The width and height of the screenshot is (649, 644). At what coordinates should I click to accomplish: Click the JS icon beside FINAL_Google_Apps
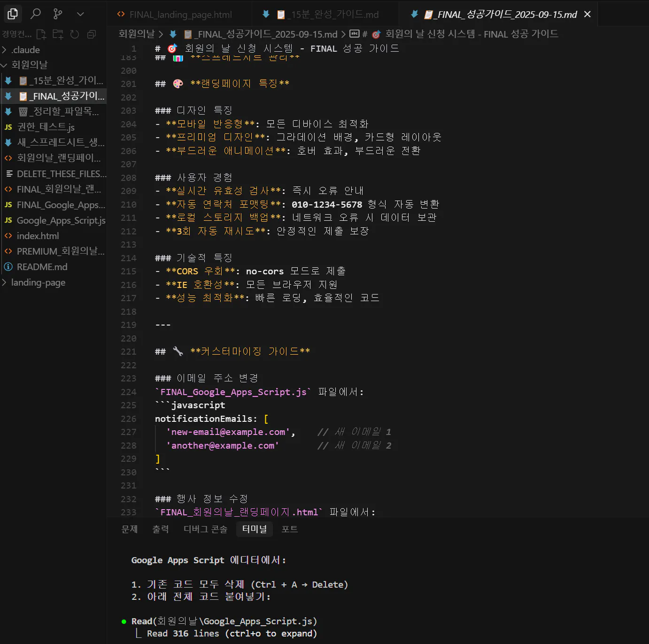tap(8, 205)
